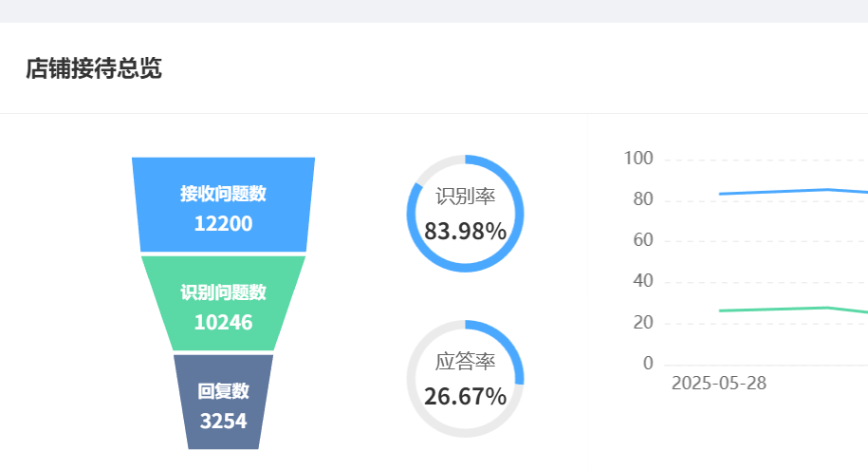Click the 100 y-axis label
The height and width of the screenshot is (470, 868).
(638, 159)
